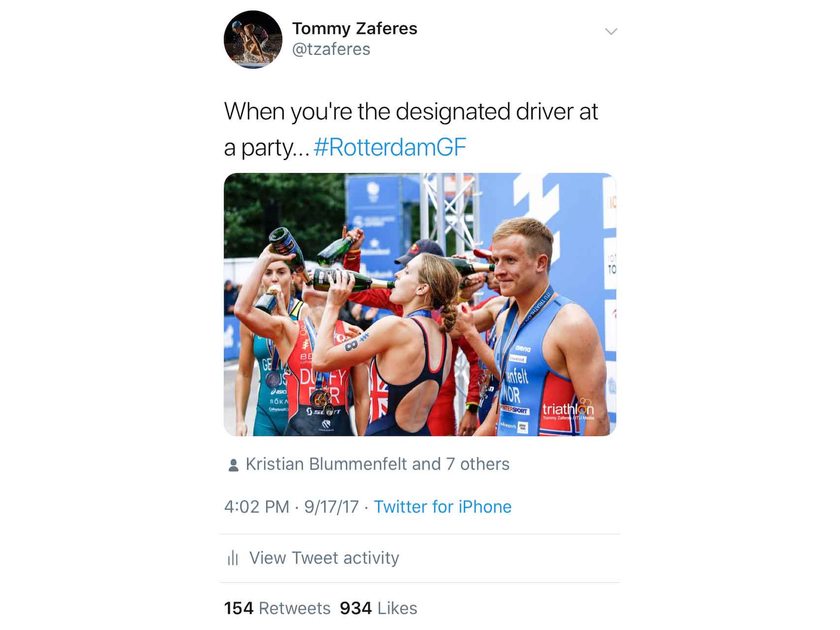The width and height of the screenshot is (840, 630).
Task: Open the Twitter for iPhone source link
Action: (x=443, y=507)
